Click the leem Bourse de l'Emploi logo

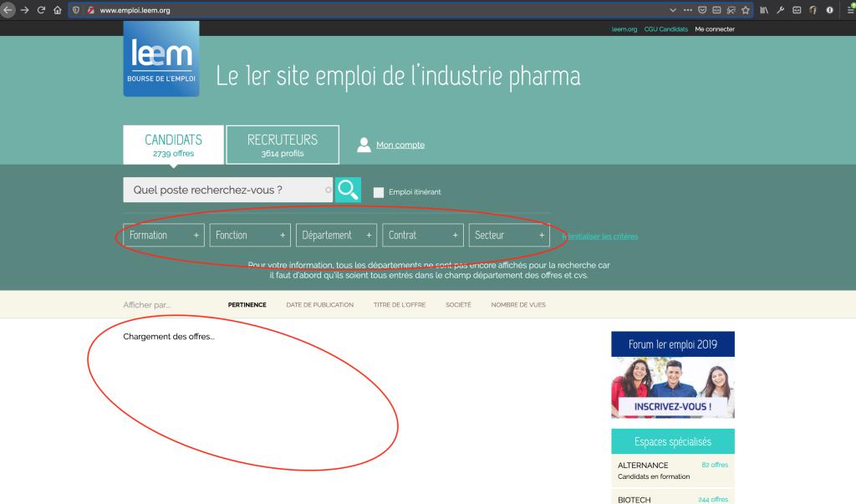pos(160,59)
